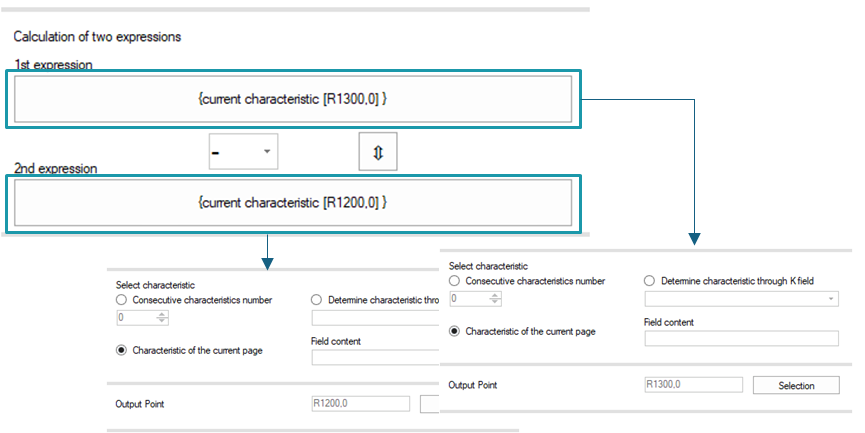The width and height of the screenshot is (865, 433).
Task: Click the 1st expression R1300,0 field
Action: (293, 99)
